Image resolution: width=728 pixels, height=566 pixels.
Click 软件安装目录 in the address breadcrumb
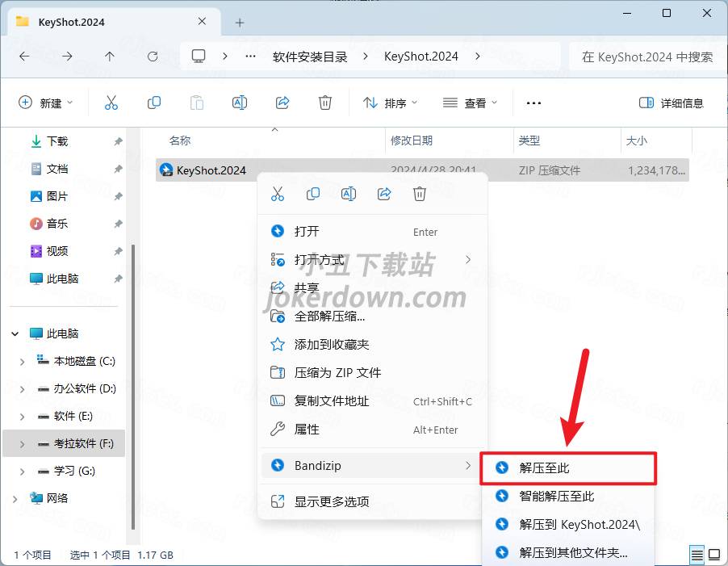[x=310, y=57]
